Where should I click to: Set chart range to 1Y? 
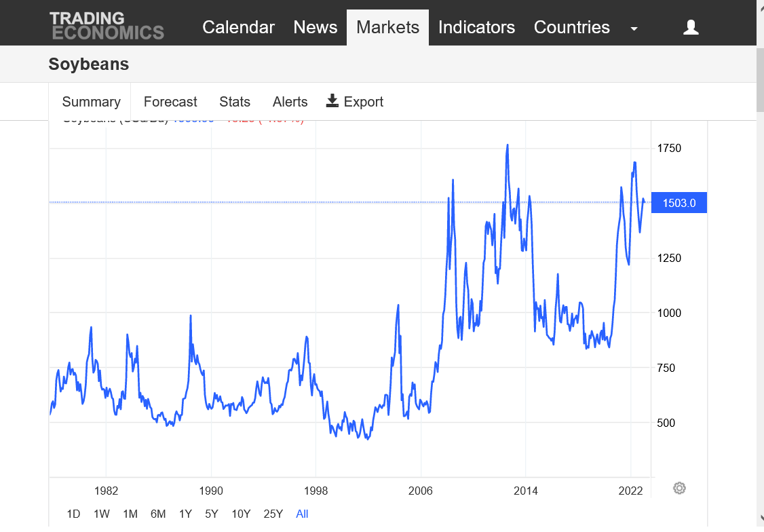[185, 514]
